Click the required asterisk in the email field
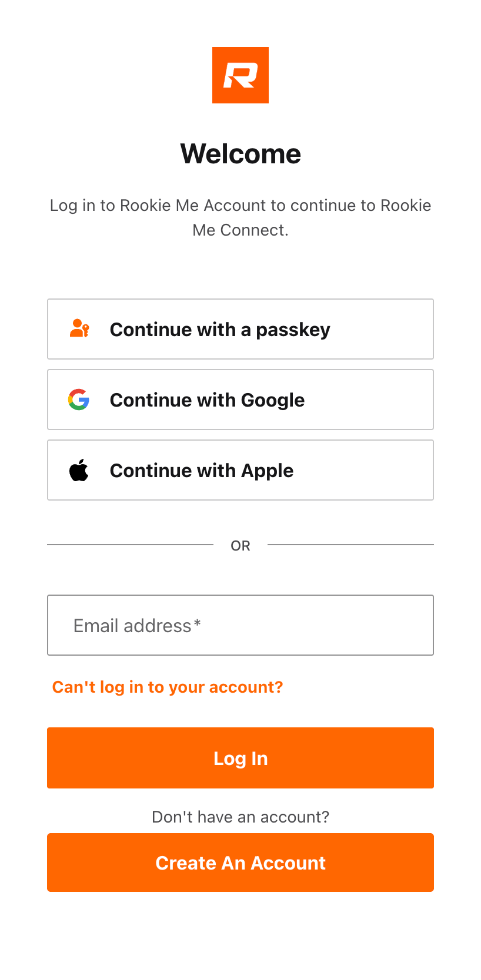Image resolution: width=481 pixels, height=980 pixels. coord(198,623)
